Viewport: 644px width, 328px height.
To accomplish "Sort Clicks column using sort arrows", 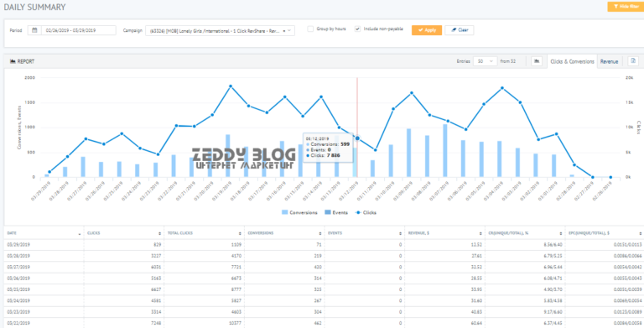I will [160, 233].
